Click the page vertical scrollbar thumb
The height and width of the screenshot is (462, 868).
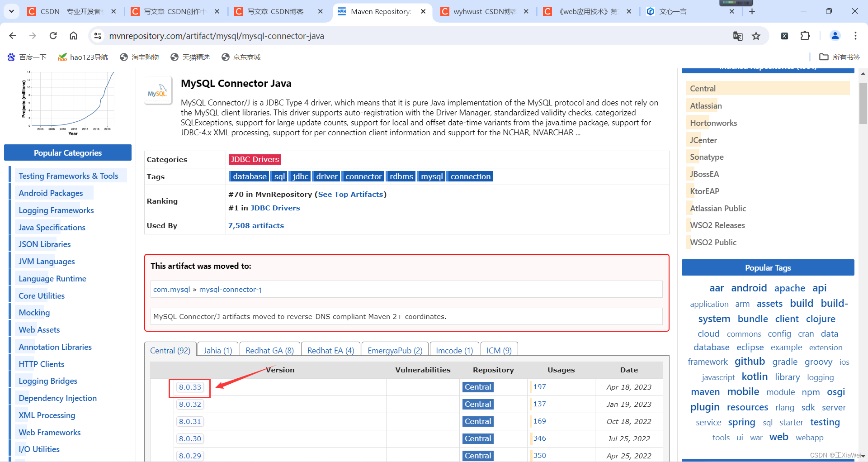(863, 103)
